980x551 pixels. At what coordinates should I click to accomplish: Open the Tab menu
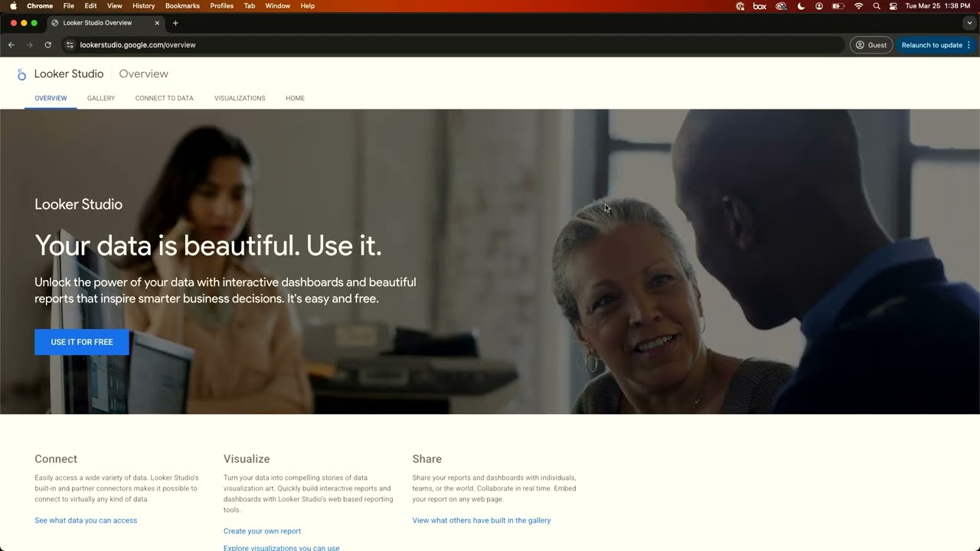click(250, 6)
